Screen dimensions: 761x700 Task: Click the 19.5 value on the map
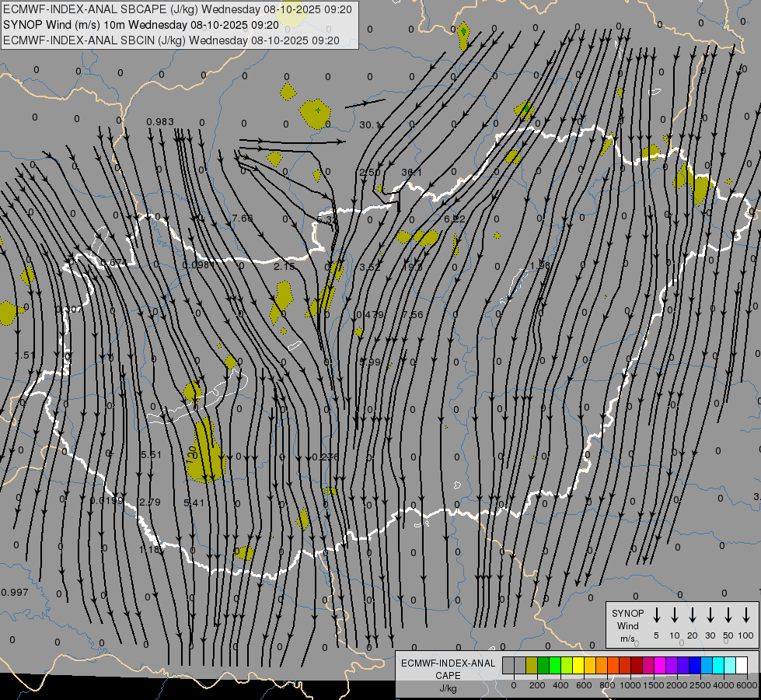pos(413,267)
